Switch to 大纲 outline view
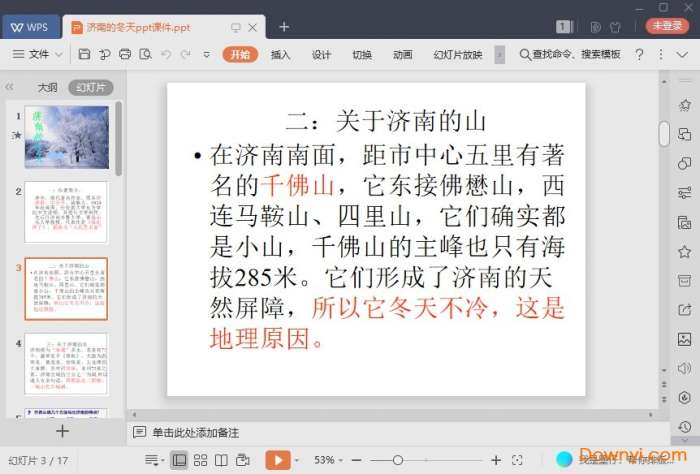700x474 pixels. (47, 87)
